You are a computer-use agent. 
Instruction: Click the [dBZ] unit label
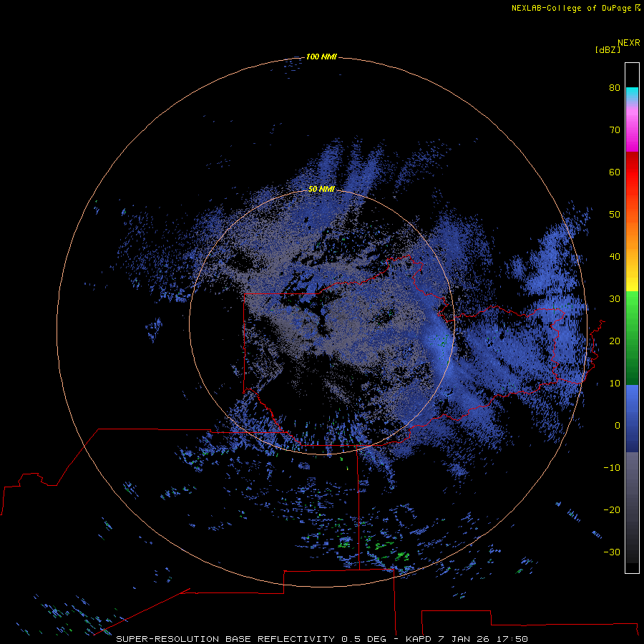point(608,49)
